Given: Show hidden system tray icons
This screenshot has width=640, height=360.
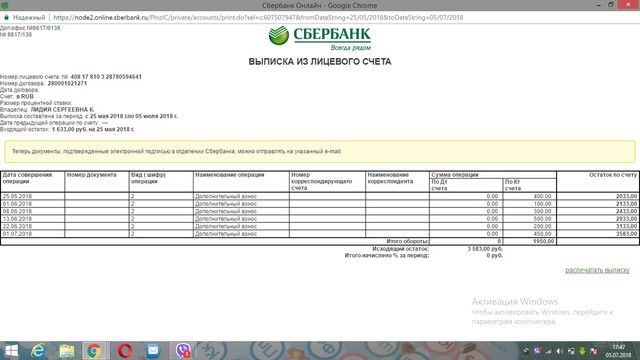Looking at the screenshot, I should (526, 351).
